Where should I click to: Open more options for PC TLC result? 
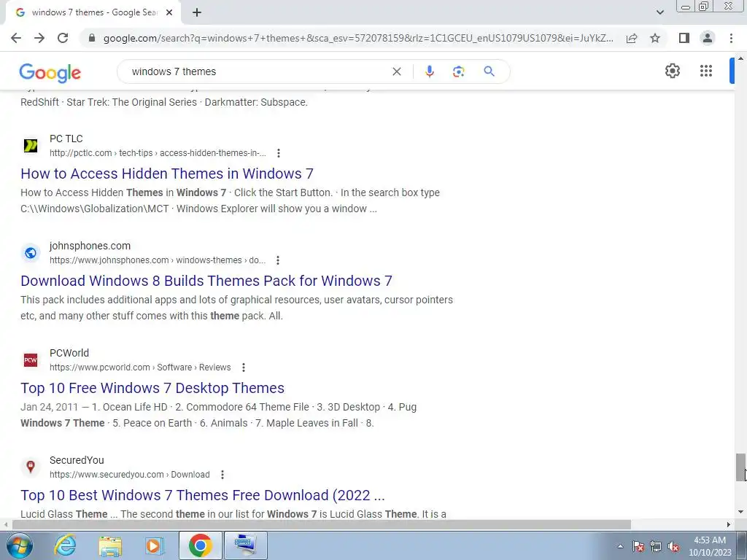(x=278, y=153)
